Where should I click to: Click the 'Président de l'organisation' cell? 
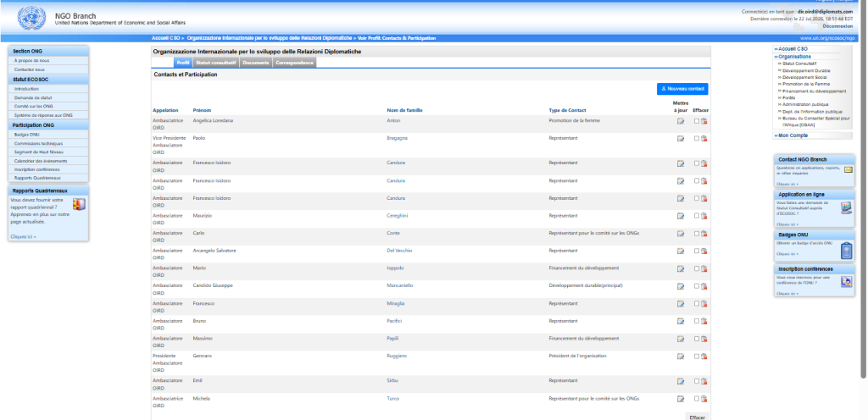pos(577,356)
